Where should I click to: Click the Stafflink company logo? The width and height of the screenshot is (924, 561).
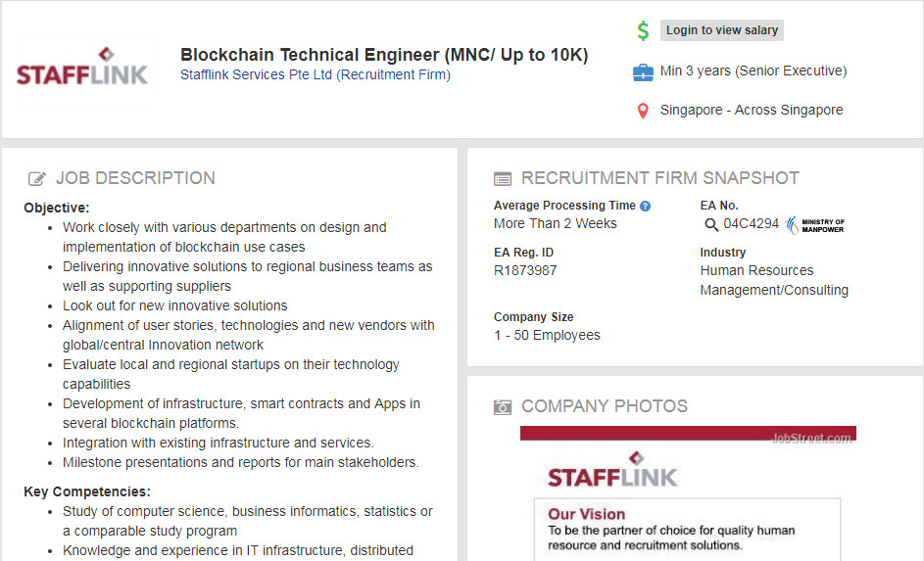pyautogui.click(x=82, y=67)
